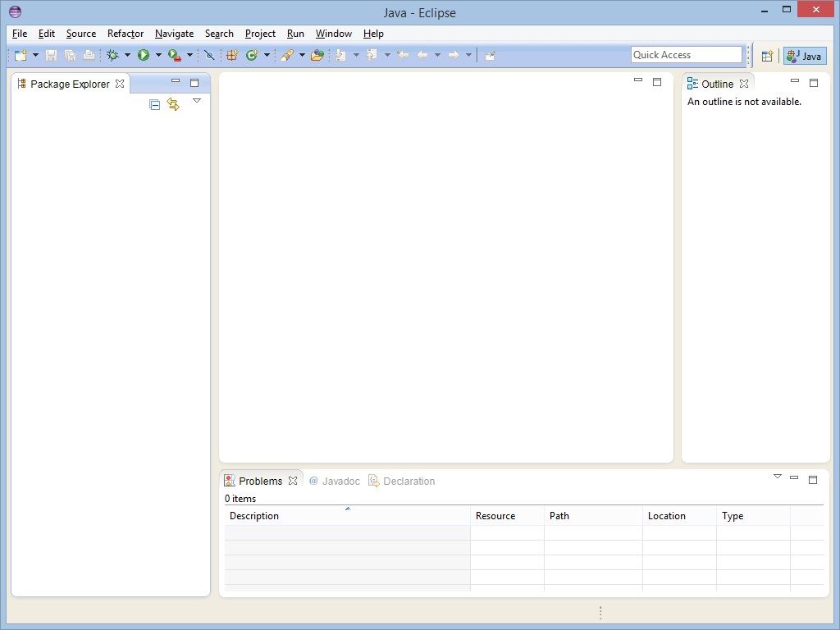This screenshot has width=840, height=630.
Task: Click the New Java Class icon
Action: click(252, 55)
